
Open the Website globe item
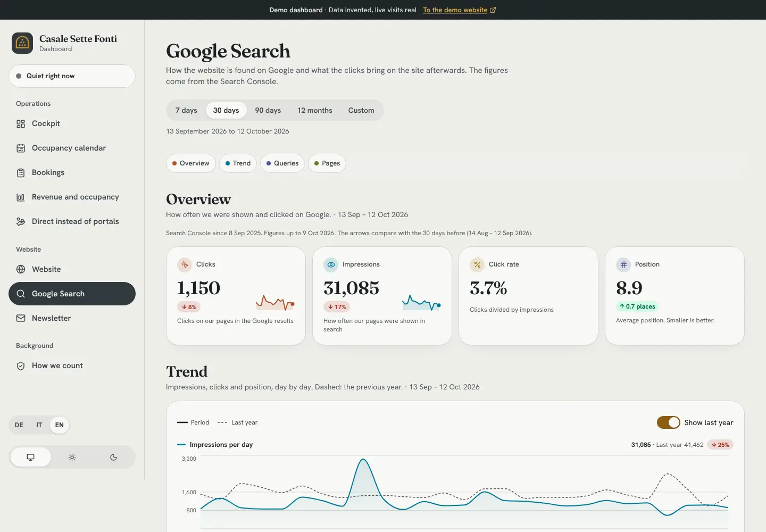tap(72, 269)
